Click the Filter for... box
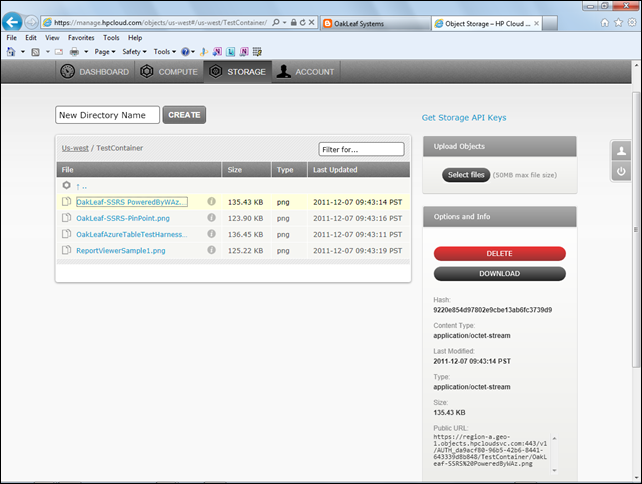This screenshot has width=642, height=484. (362, 149)
